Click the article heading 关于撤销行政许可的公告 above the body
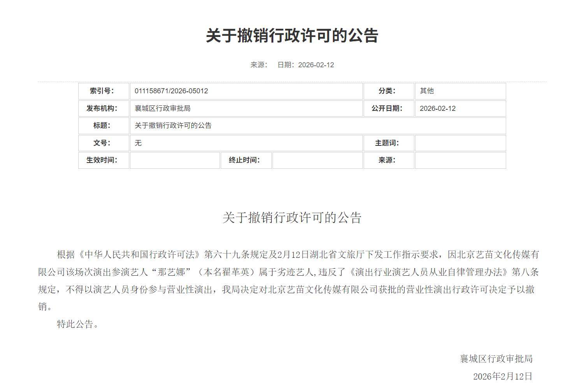Image resolution: width=579 pixels, height=392 pixels. pyautogui.click(x=292, y=217)
